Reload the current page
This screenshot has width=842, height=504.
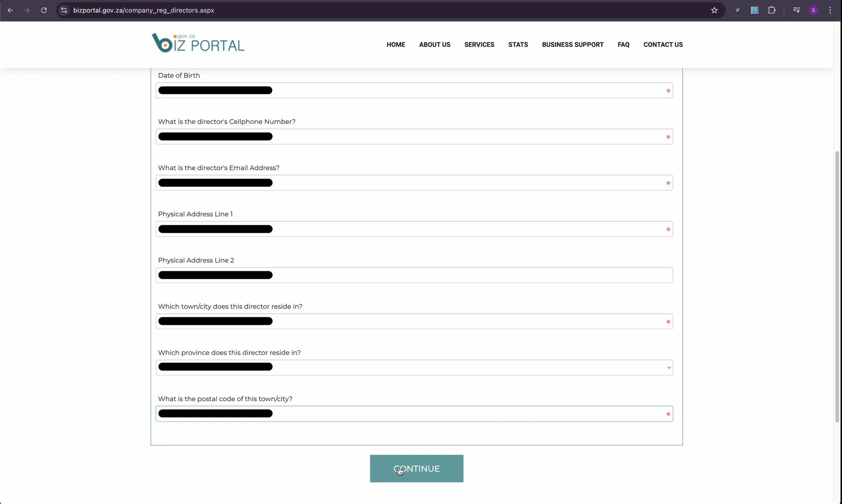44,10
